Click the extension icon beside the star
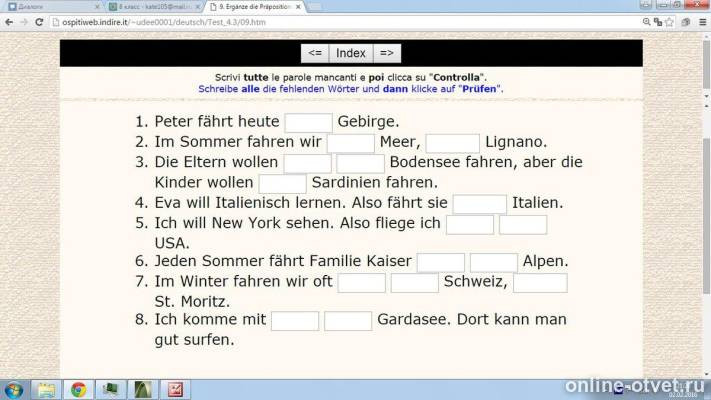Image resolution: width=711 pixels, height=400 pixels. coord(686,22)
